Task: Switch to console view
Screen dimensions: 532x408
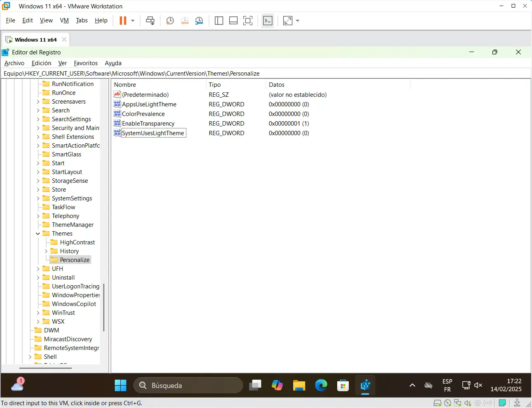Action: [268, 21]
